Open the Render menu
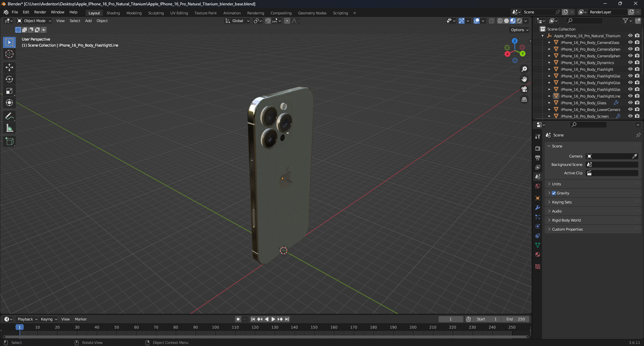Screen dimensions: 644x346 [x=40, y=12]
